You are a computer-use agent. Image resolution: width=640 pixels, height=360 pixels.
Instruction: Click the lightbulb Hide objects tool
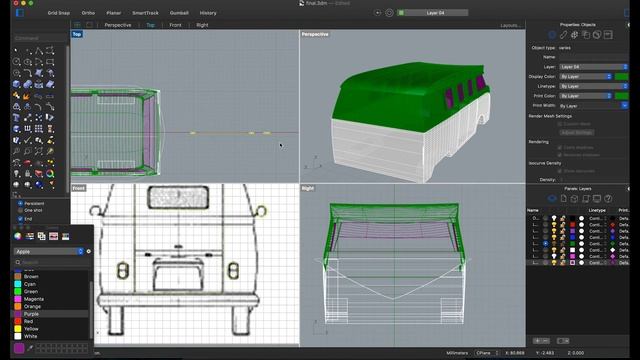click(x=16, y=173)
